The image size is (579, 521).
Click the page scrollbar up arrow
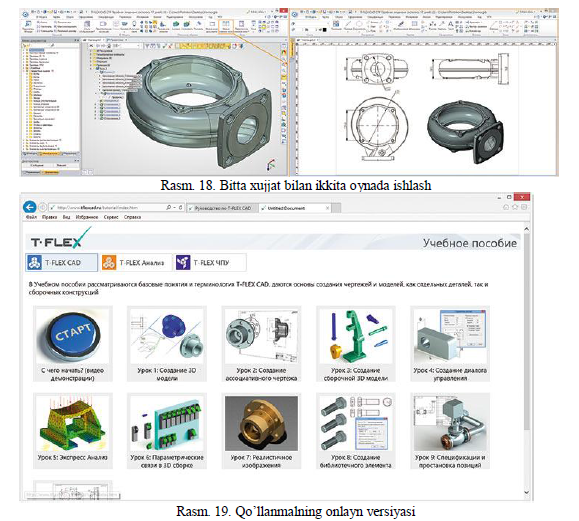(x=527, y=229)
